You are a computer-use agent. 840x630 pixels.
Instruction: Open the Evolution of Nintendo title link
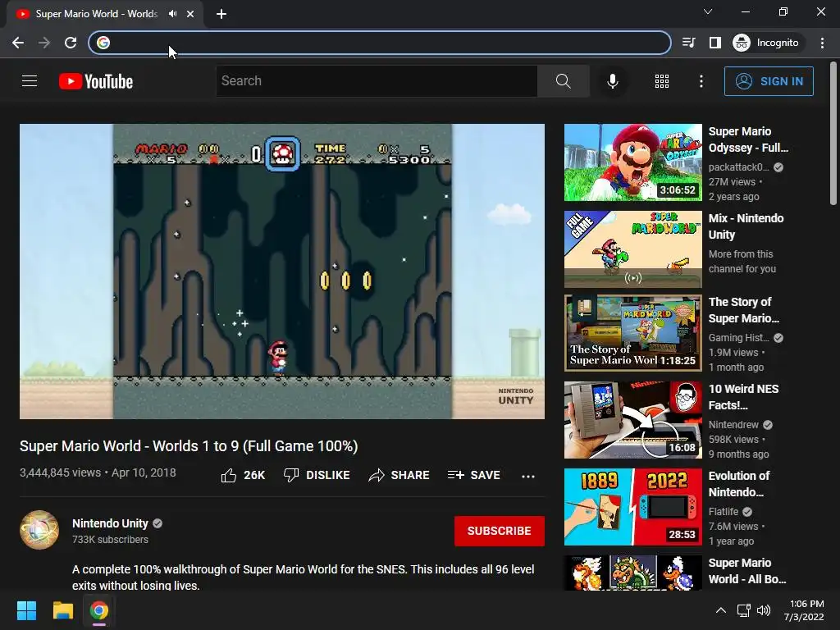click(x=739, y=484)
